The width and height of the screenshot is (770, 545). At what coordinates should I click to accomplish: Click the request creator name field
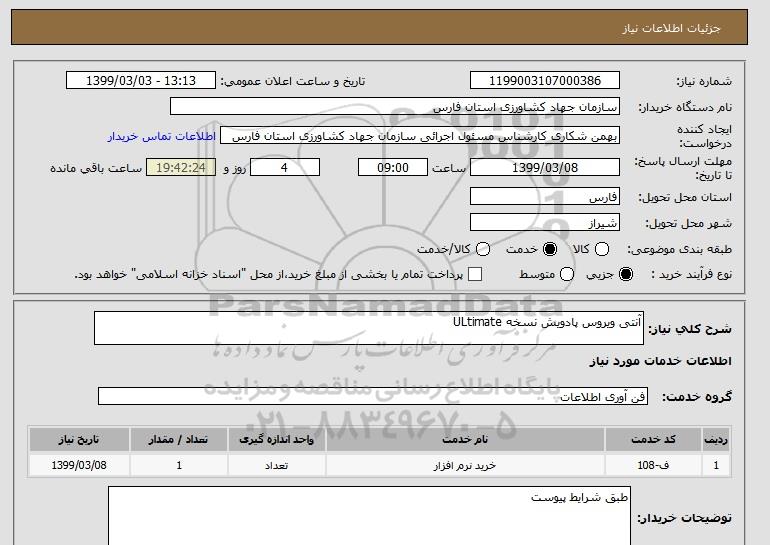coord(420,136)
